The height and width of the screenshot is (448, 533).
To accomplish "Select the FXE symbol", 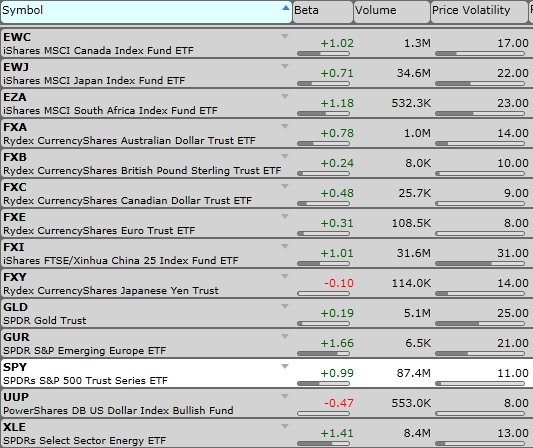I will tap(15, 217).
